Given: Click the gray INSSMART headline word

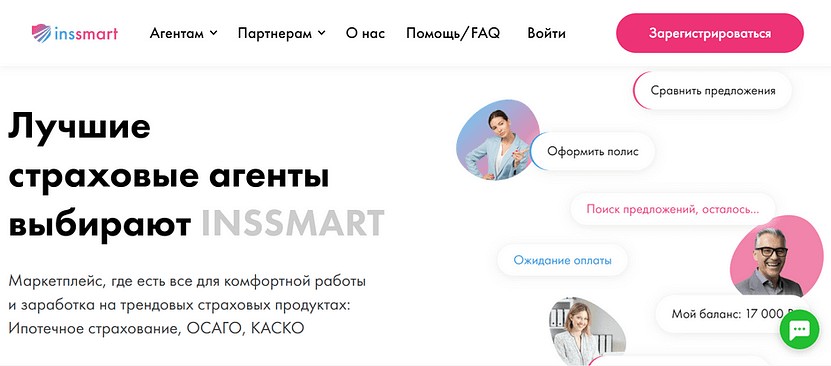Looking at the screenshot, I should point(293,224).
